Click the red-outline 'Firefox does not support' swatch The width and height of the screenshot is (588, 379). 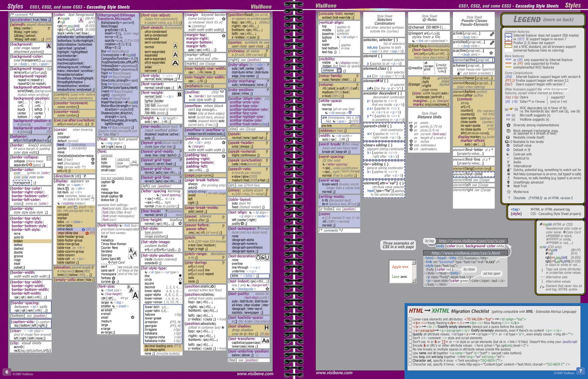pos(508,43)
